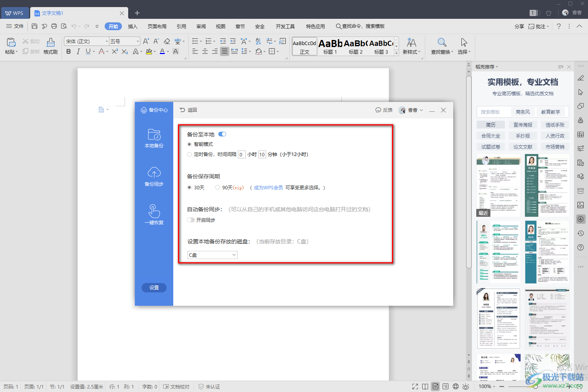This screenshot has height=392, width=588.
Task: Toggle the backup to local switch
Action: point(222,134)
